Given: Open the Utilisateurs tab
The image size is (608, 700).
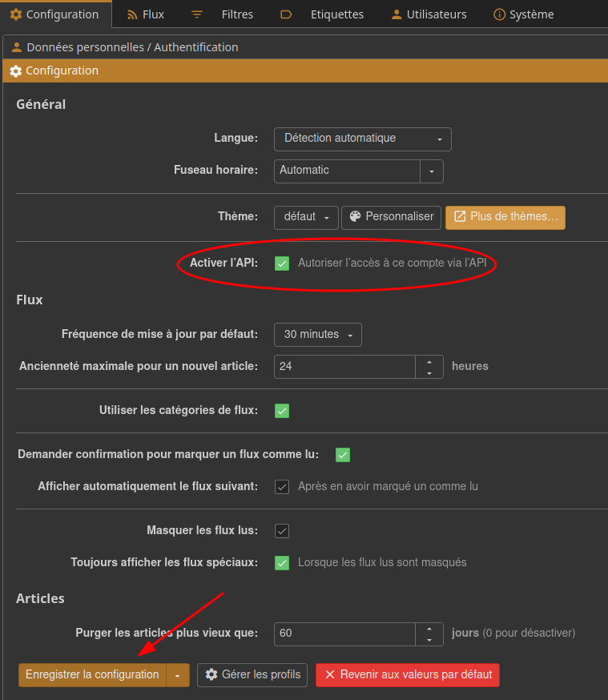Looking at the screenshot, I should click(x=430, y=14).
